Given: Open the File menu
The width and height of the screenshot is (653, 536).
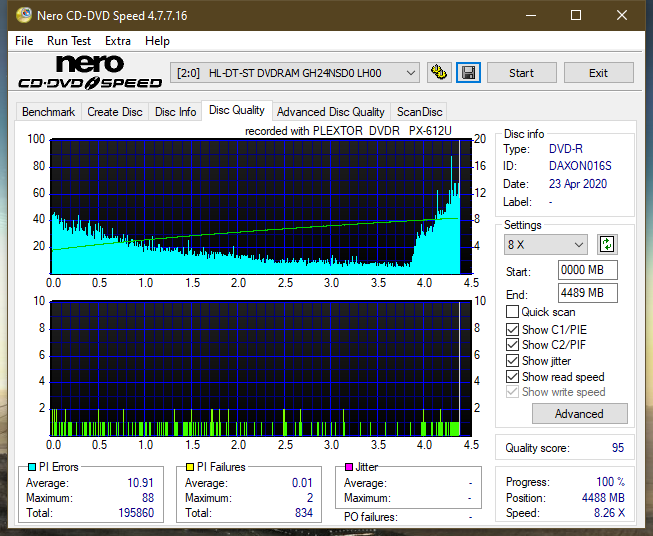Looking at the screenshot, I should (24, 41).
